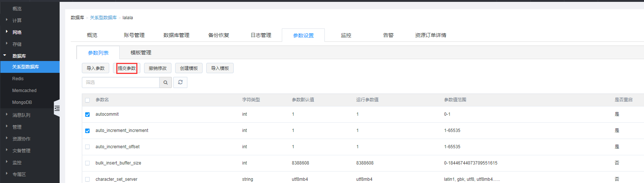Click the lalala breadcrumb text
This screenshot has height=183, width=644.
click(x=128, y=18)
